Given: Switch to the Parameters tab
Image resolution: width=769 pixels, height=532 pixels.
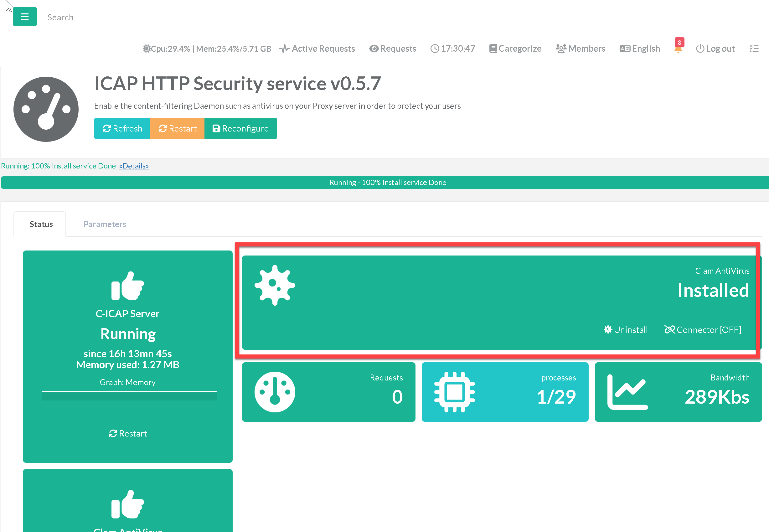Looking at the screenshot, I should pos(105,224).
